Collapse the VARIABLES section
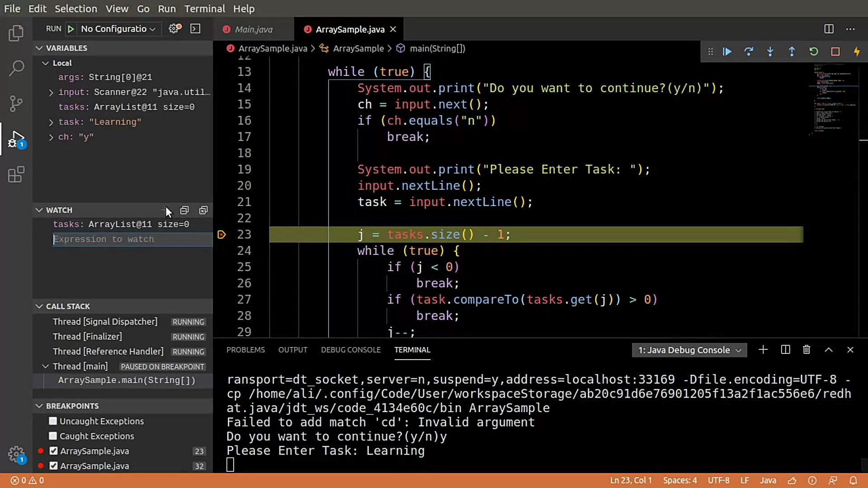Image resolution: width=868 pixels, height=488 pixels. pos(39,48)
